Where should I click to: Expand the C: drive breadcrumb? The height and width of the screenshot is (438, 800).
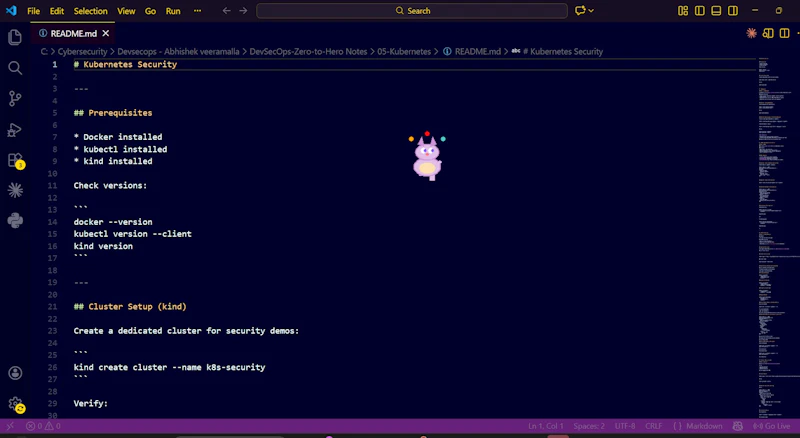point(44,52)
